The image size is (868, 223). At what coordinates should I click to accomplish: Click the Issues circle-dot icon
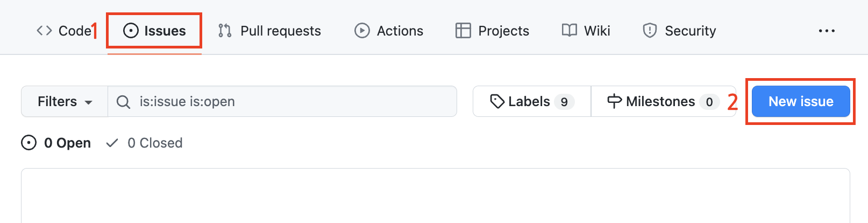[x=131, y=31]
